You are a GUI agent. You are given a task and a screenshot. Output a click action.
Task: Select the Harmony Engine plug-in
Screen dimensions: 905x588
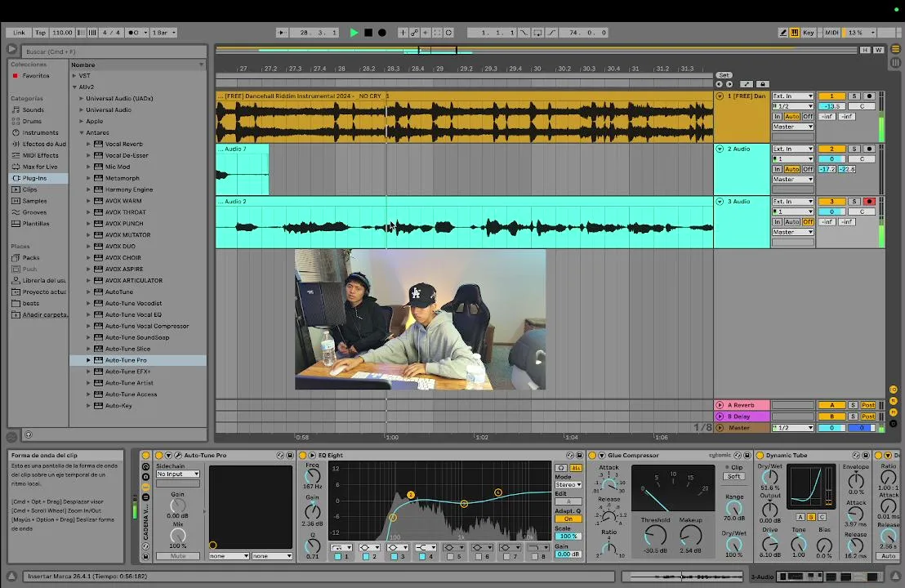(129, 189)
